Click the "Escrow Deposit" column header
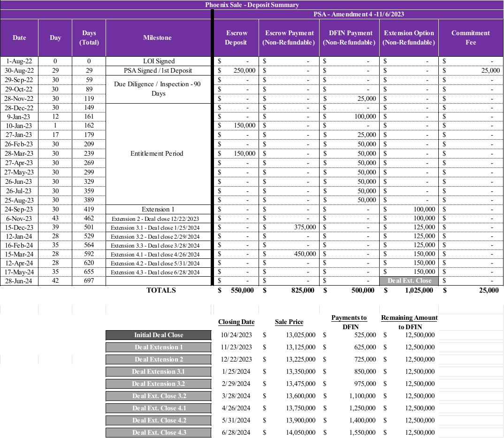This screenshot has height=438, width=504. (236, 38)
